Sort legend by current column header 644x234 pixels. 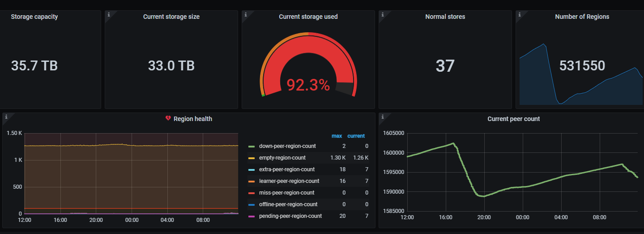356,136
